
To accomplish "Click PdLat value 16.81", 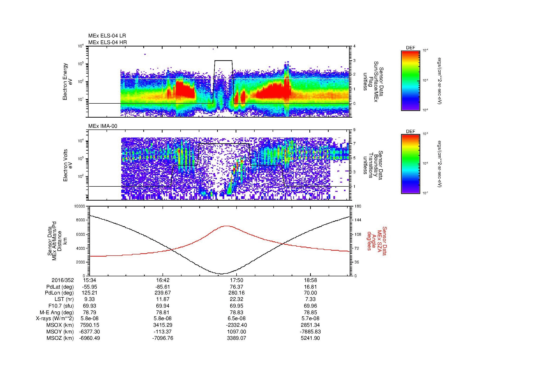I will pyautogui.click(x=310, y=287).
